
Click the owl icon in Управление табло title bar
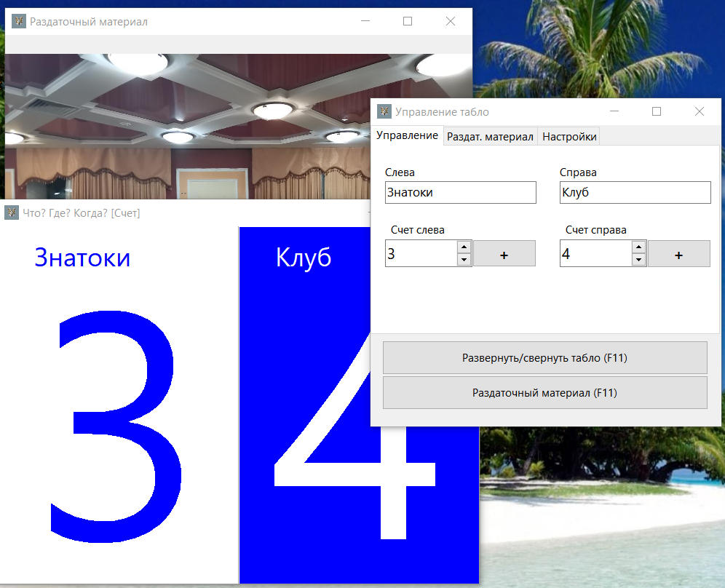[x=384, y=111]
